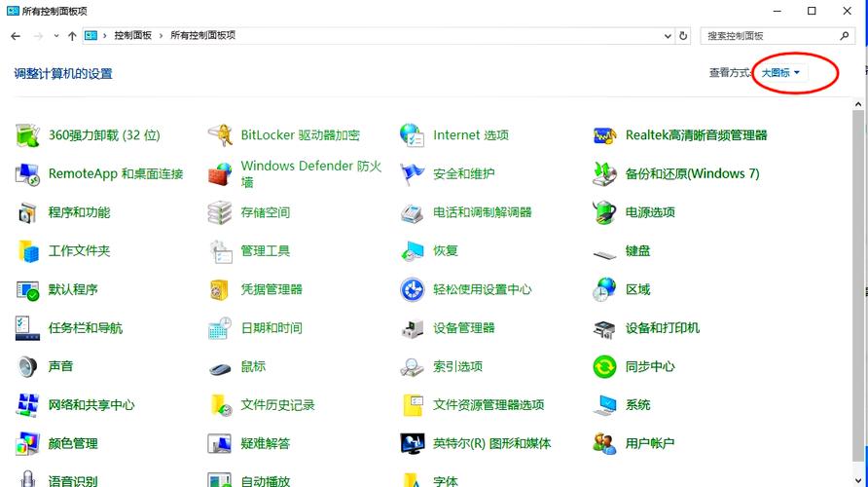Click the BitLocker 驱动器加密 key icon
The width and height of the screenshot is (868, 487).
[x=220, y=135]
